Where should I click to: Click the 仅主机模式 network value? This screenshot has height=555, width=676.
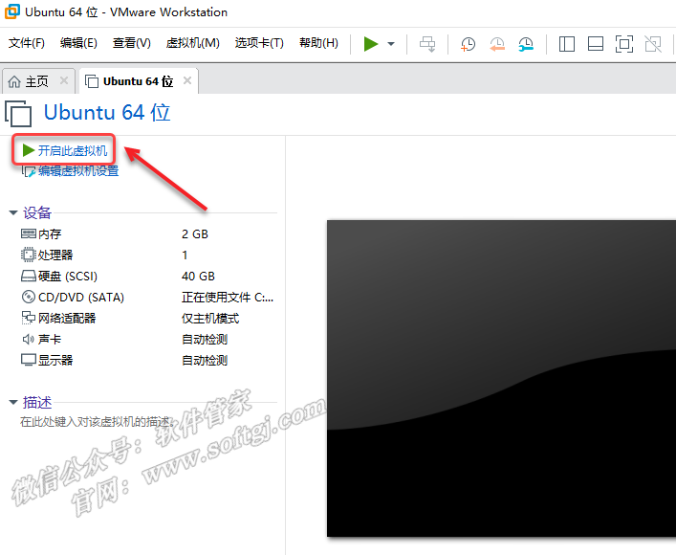tap(210, 318)
